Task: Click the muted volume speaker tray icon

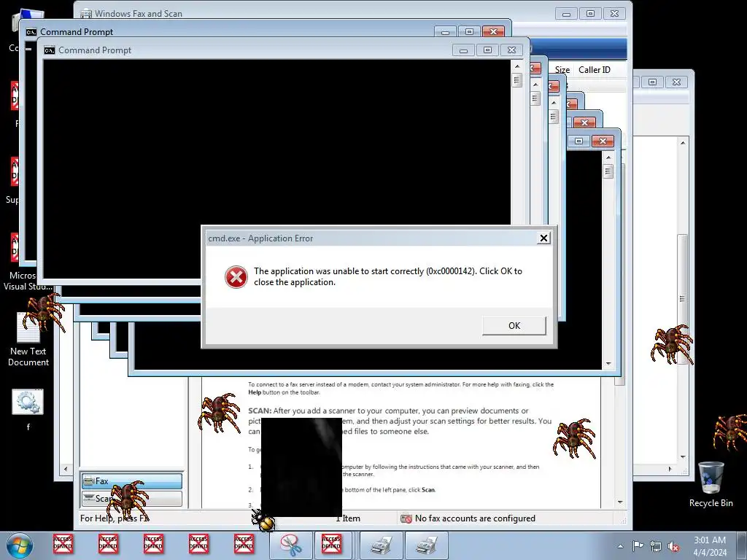Action: coord(673,546)
